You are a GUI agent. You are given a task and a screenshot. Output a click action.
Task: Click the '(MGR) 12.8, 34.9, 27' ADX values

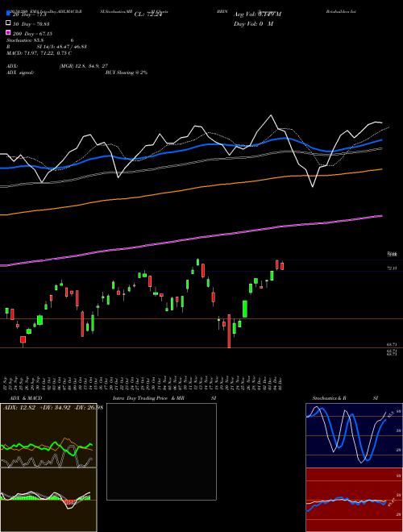click(84, 66)
